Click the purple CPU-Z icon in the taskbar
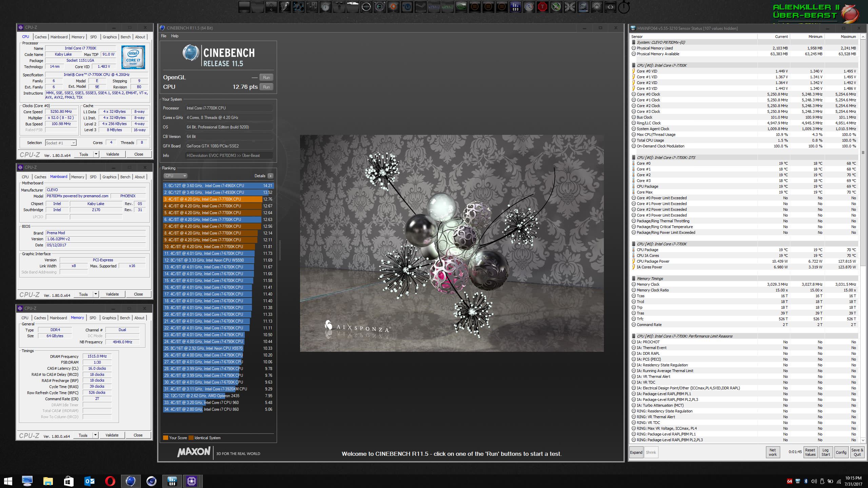 pyautogui.click(x=192, y=481)
